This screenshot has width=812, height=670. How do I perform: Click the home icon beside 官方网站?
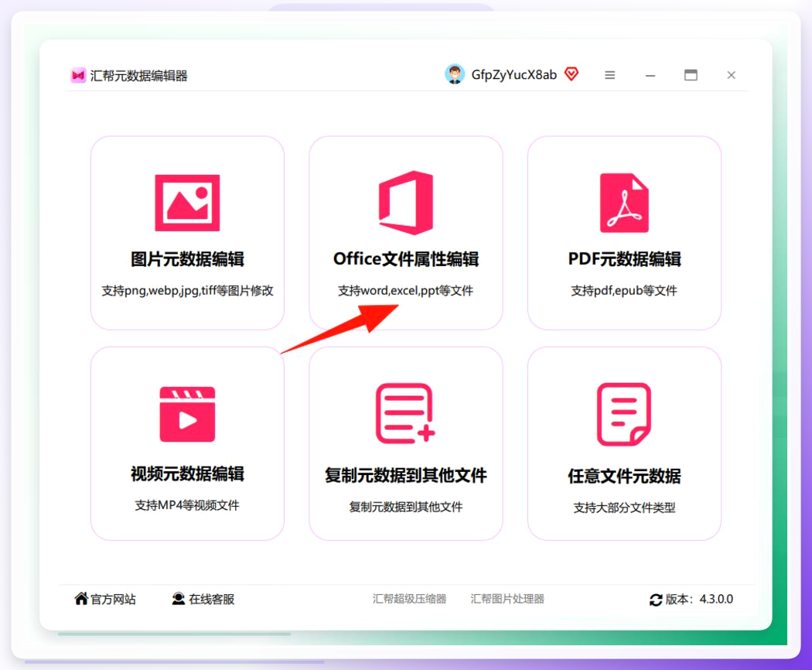click(81, 599)
